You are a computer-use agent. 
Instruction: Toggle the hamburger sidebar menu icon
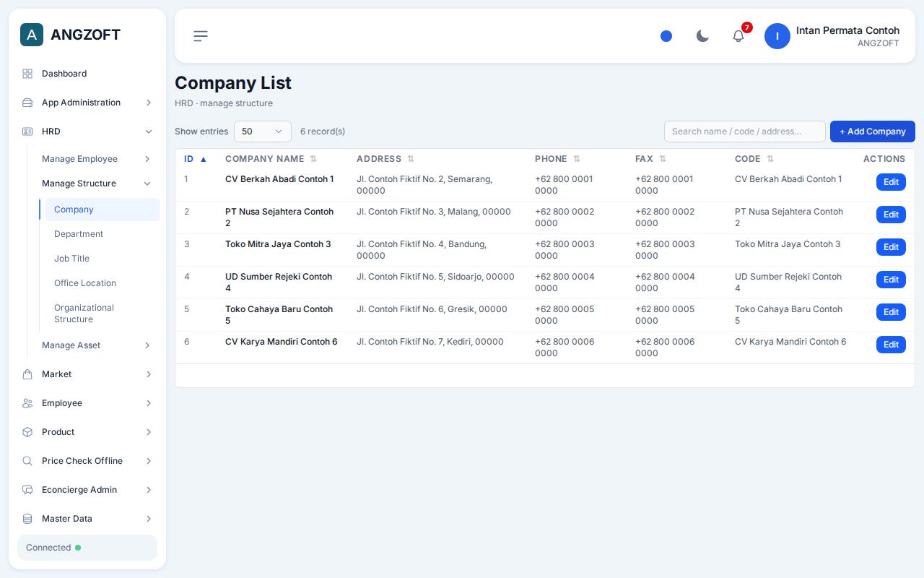201,36
